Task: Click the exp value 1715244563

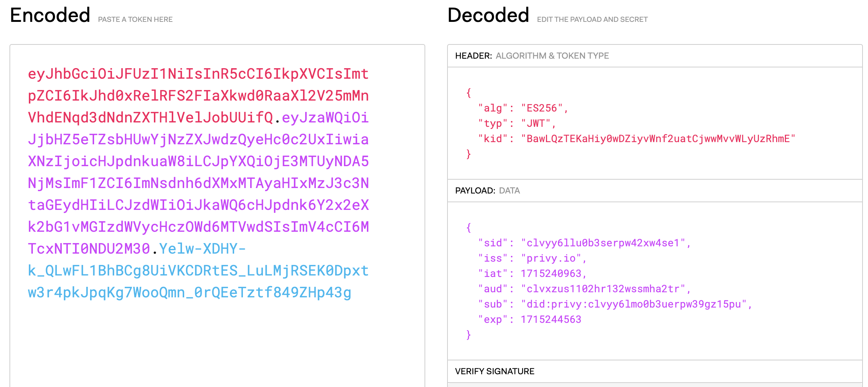Action: [551, 320]
